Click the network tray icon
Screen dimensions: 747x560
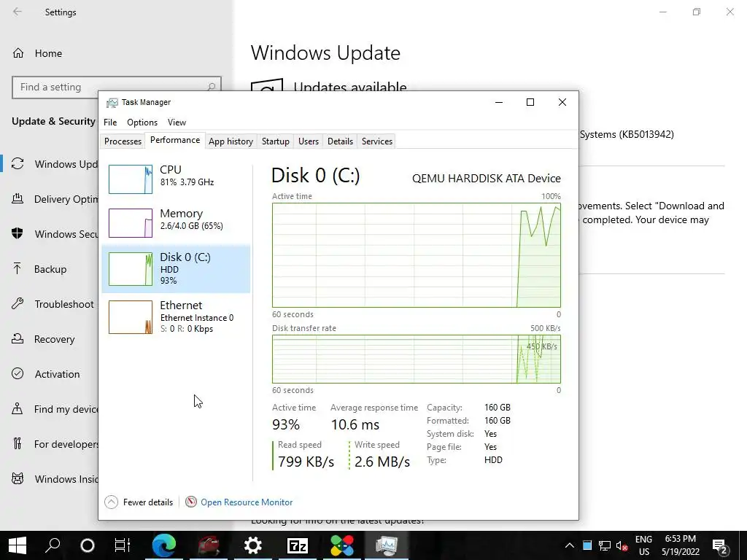click(x=605, y=545)
